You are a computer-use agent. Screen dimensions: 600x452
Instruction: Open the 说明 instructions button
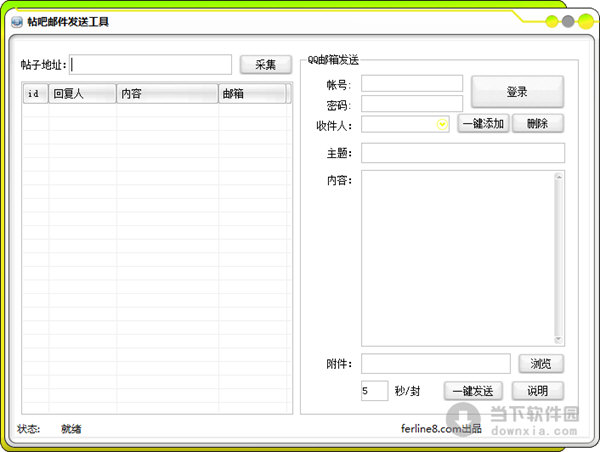pos(538,391)
